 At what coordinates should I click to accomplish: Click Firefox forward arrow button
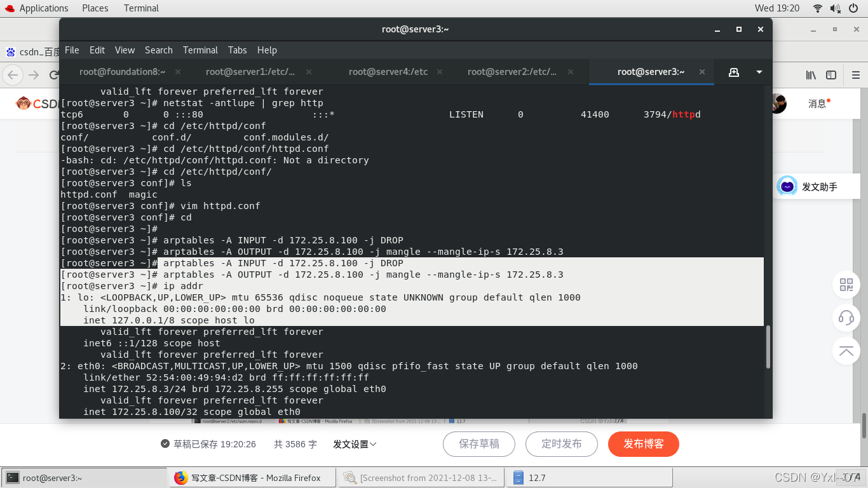click(34, 75)
